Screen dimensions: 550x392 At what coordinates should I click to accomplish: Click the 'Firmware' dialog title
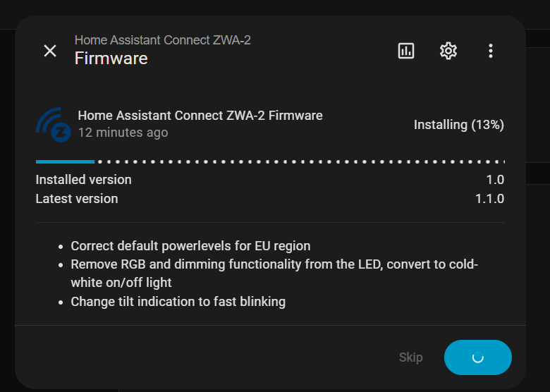111,58
